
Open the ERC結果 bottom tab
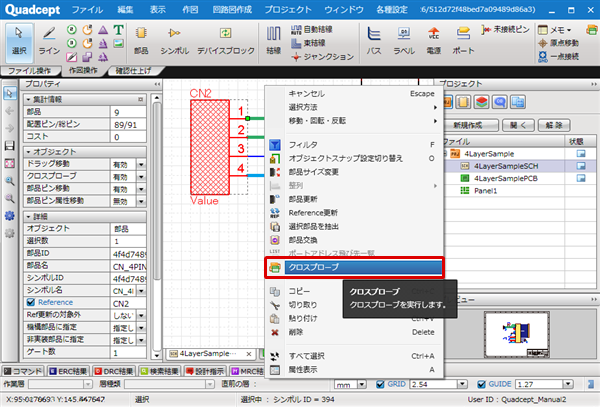68,371
